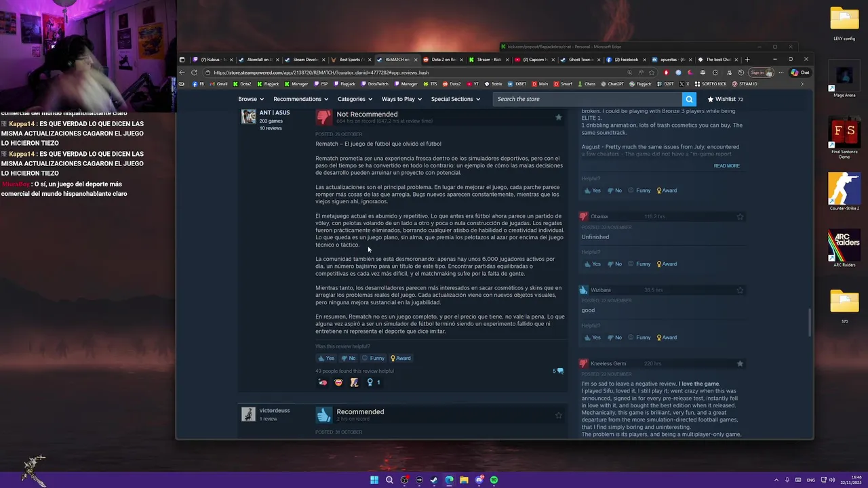
Task: Open the Categories dropdown
Action: tap(355, 99)
